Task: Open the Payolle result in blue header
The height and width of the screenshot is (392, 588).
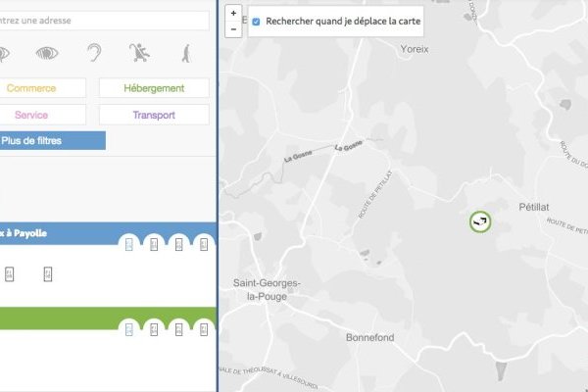Action: (x=39, y=233)
